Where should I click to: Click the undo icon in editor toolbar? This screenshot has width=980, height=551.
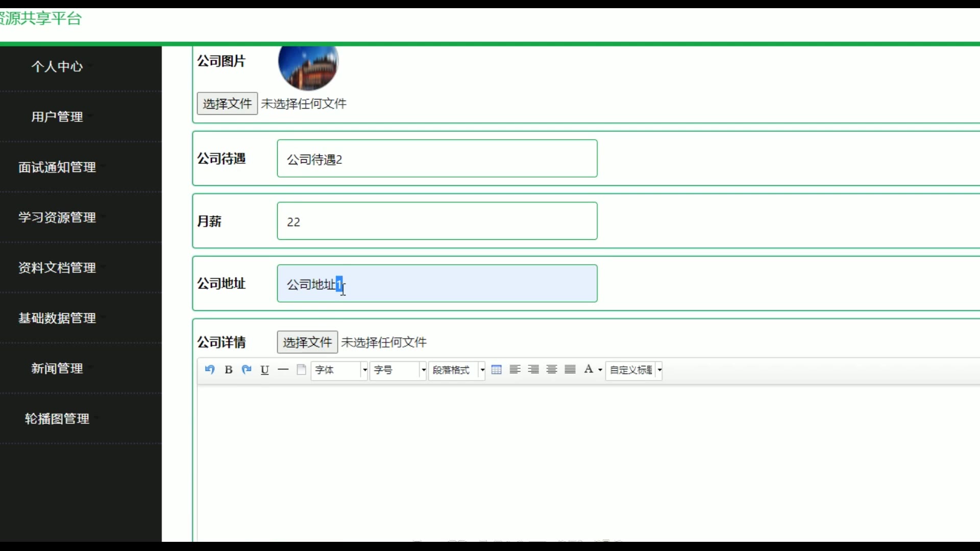[x=210, y=369]
